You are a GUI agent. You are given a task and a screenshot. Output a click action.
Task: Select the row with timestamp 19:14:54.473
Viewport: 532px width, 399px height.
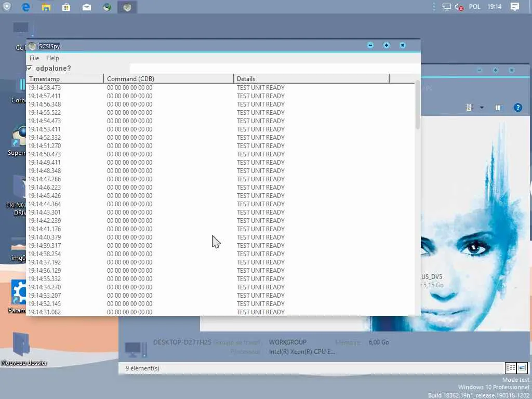tap(220, 121)
